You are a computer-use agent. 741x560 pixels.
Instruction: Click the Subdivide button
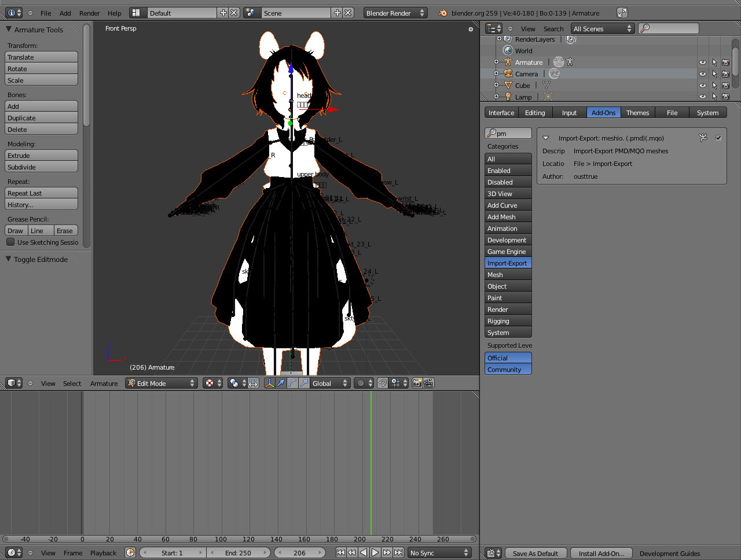point(41,167)
